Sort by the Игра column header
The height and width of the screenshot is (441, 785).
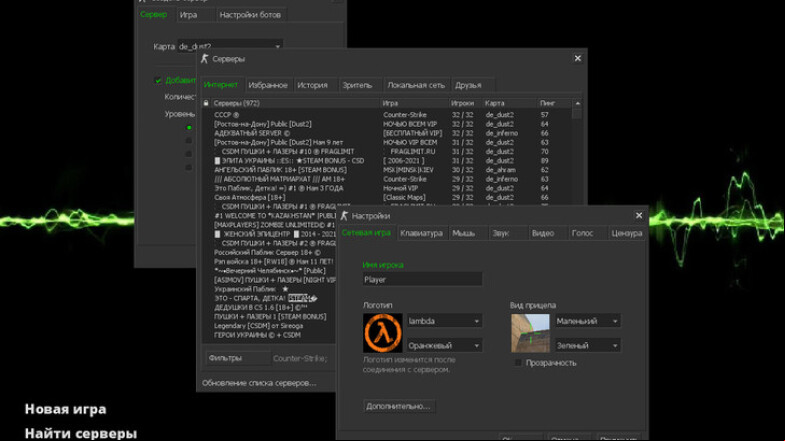pos(415,103)
